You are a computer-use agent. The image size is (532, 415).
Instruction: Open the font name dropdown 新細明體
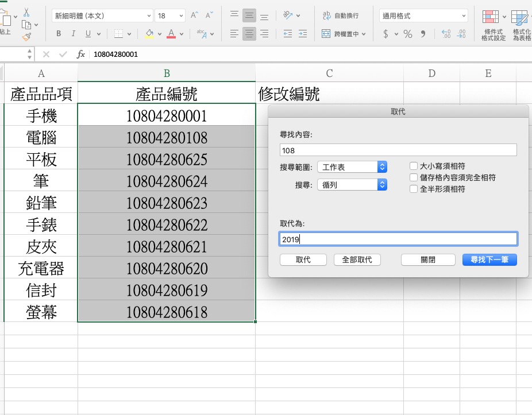coord(102,15)
